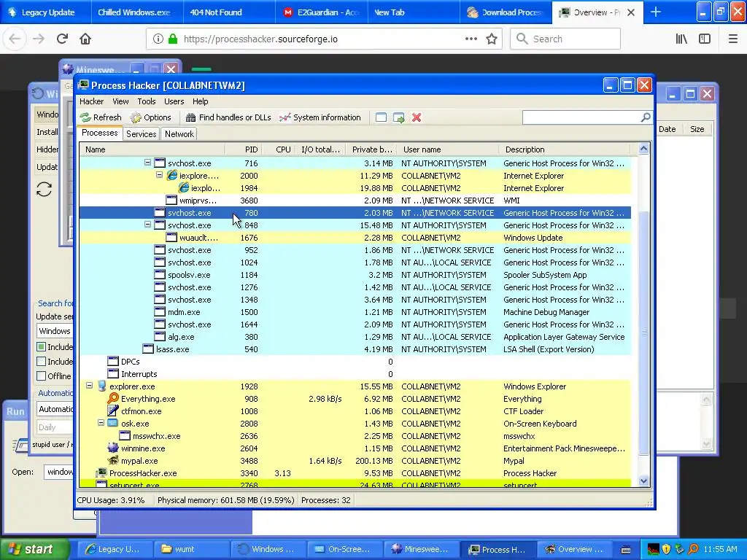Switch to the Services tab
Screen dimensions: 747x560
[x=141, y=134]
